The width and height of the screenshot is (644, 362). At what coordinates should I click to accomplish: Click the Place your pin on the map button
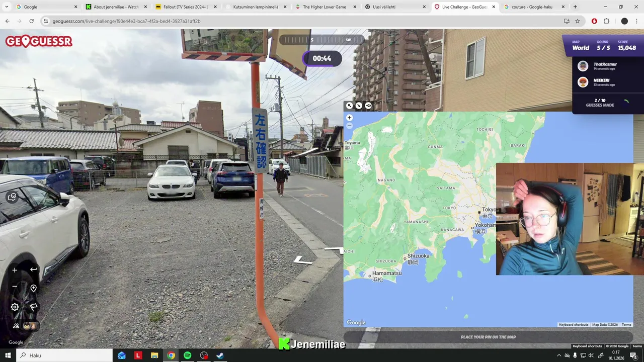pyautogui.click(x=488, y=337)
